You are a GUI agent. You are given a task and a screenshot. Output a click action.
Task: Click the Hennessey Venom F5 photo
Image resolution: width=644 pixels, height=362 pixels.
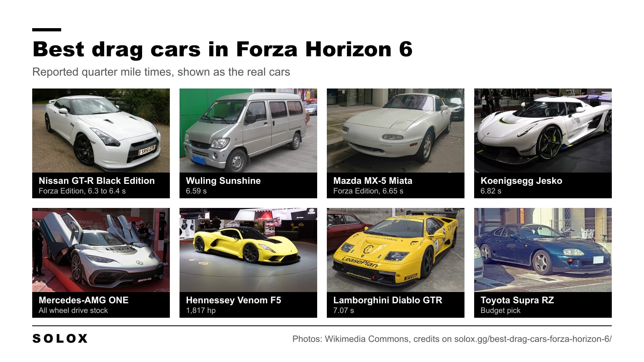point(248,250)
